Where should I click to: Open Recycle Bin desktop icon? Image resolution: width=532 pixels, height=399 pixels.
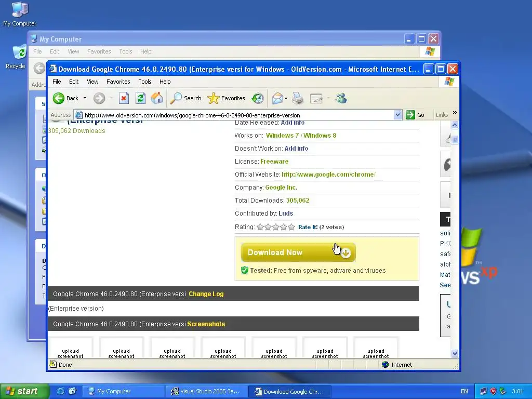[x=16, y=56]
